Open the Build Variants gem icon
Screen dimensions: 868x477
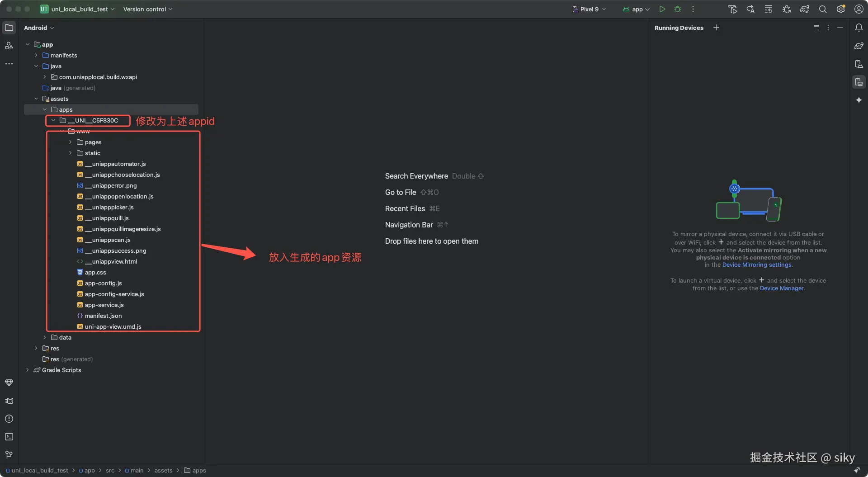[x=9, y=383]
